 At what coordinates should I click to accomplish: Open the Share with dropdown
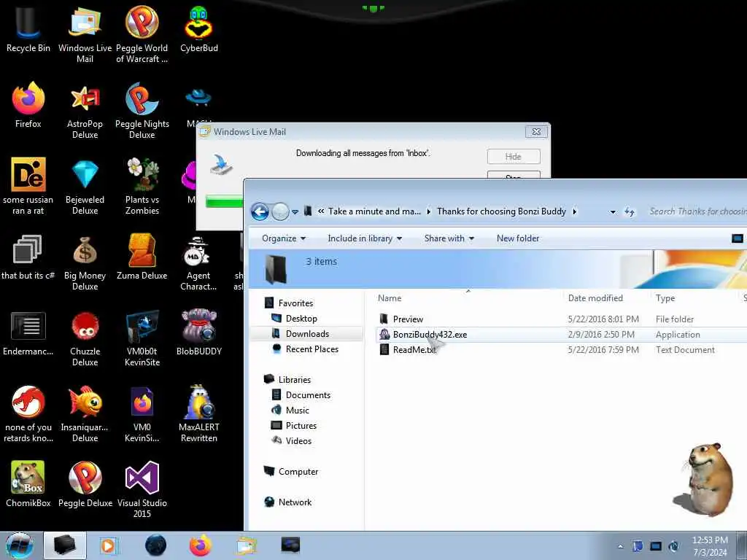click(449, 238)
